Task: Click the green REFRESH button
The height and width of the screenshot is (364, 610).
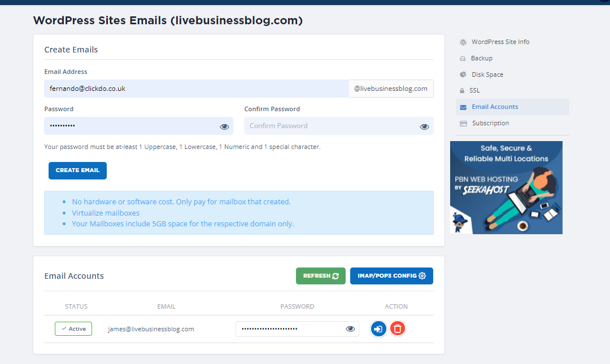Action: [320, 276]
